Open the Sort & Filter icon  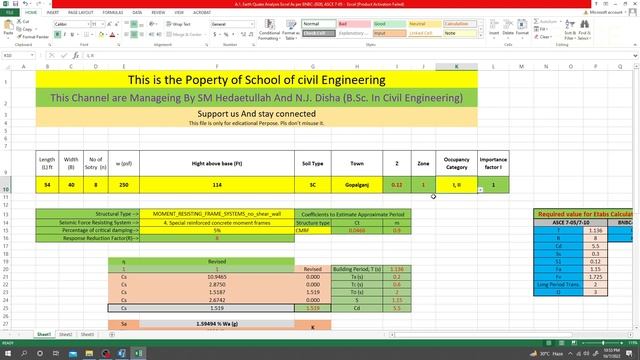pyautogui.click(x=570, y=24)
